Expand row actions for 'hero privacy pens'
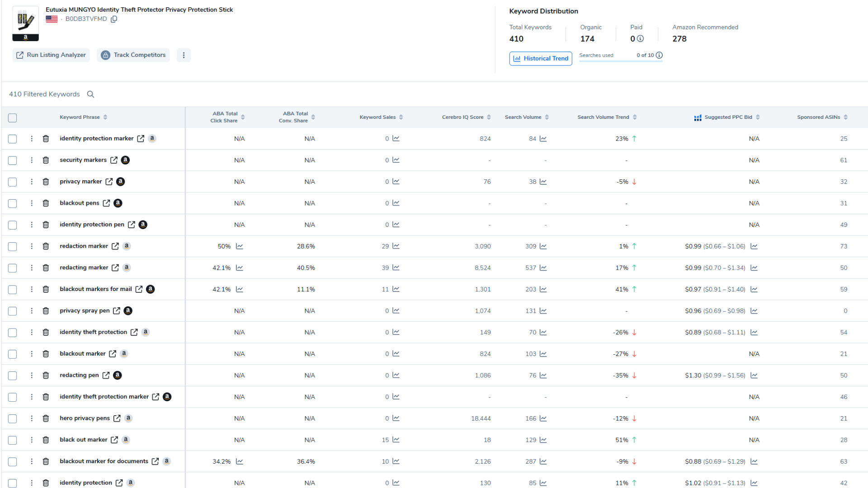Screen dimensions: 868x488 [32, 418]
